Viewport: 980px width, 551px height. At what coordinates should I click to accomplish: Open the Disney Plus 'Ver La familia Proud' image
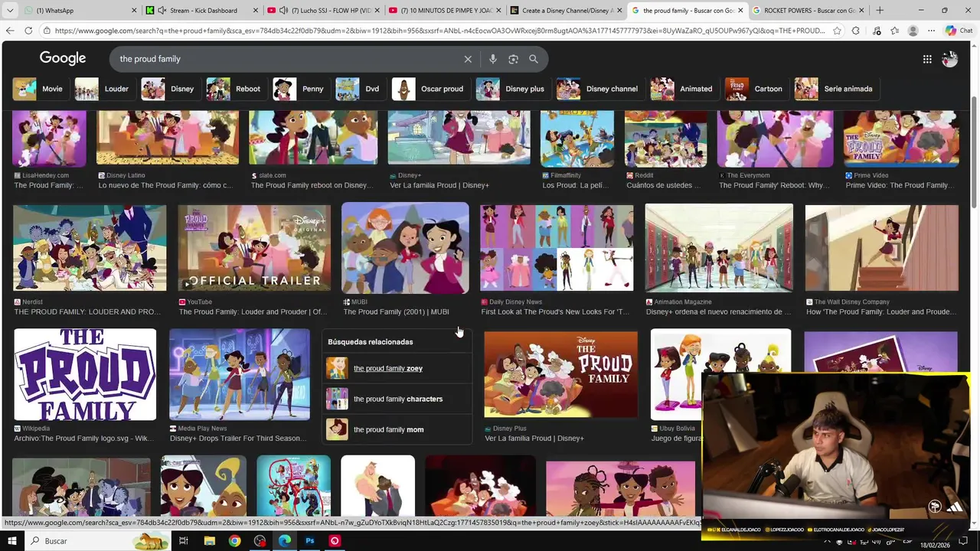click(x=560, y=374)
